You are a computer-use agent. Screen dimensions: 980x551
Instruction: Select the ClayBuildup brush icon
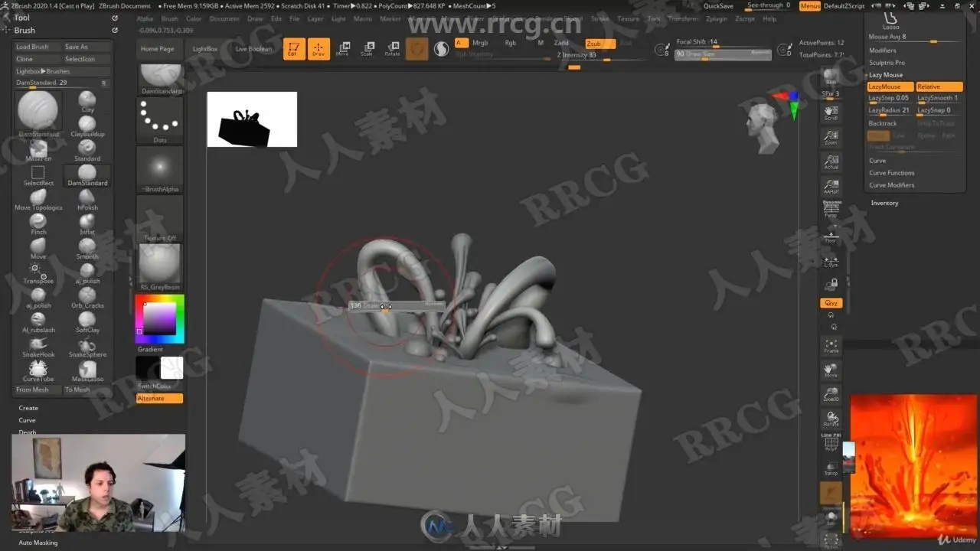(87, 126)
